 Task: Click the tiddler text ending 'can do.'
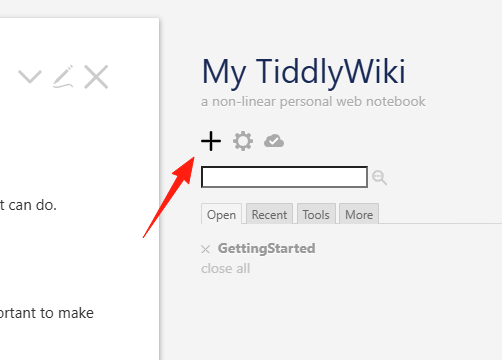point(28,205)
